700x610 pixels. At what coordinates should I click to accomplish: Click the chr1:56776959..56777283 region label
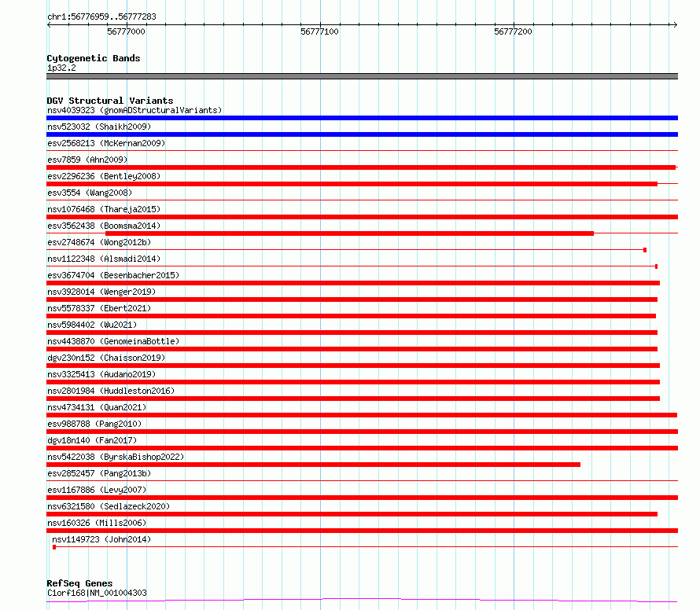[101, 17]
